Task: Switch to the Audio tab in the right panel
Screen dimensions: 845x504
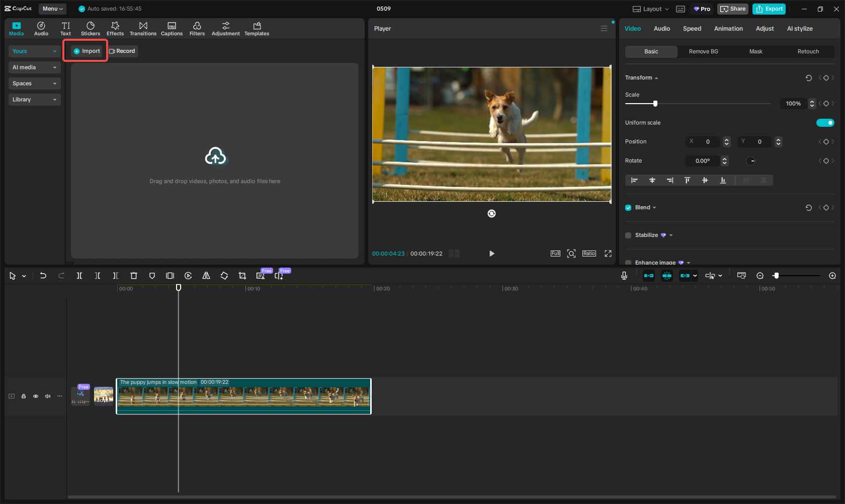Action: point(661,29)
